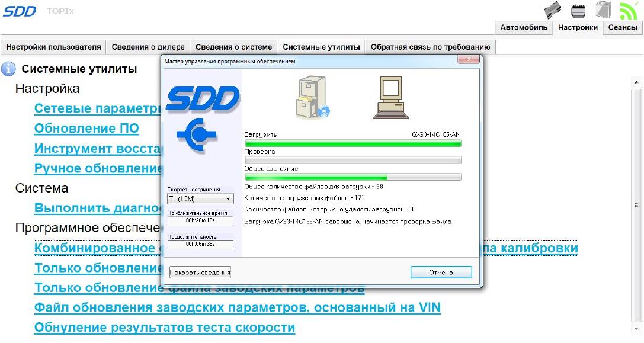644x343 pixels.
Task: Click the grey car battery icon
Action: tap(603, 10)
